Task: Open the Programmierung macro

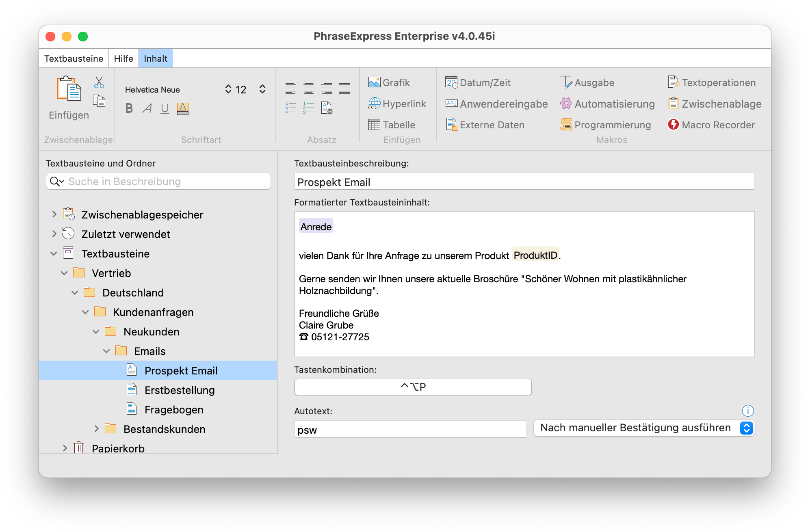Action: point(605,125)
